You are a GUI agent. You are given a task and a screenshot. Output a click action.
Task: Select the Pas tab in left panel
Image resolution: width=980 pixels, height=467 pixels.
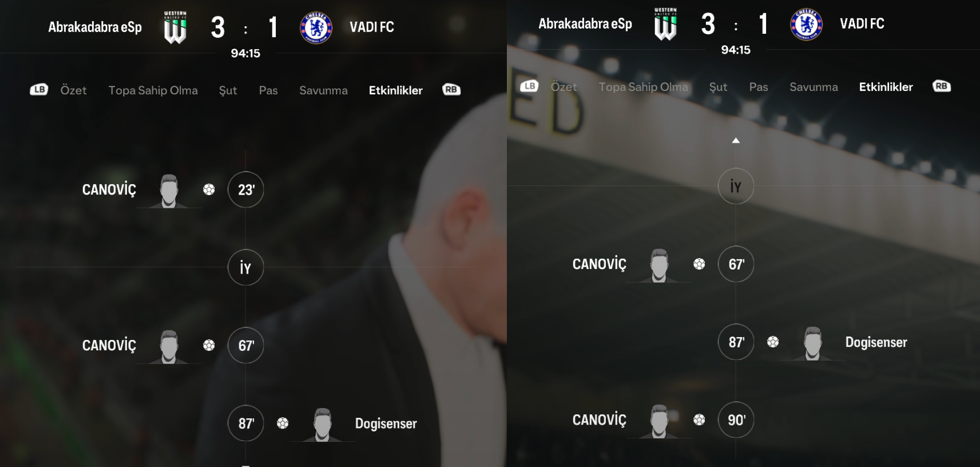268,90
